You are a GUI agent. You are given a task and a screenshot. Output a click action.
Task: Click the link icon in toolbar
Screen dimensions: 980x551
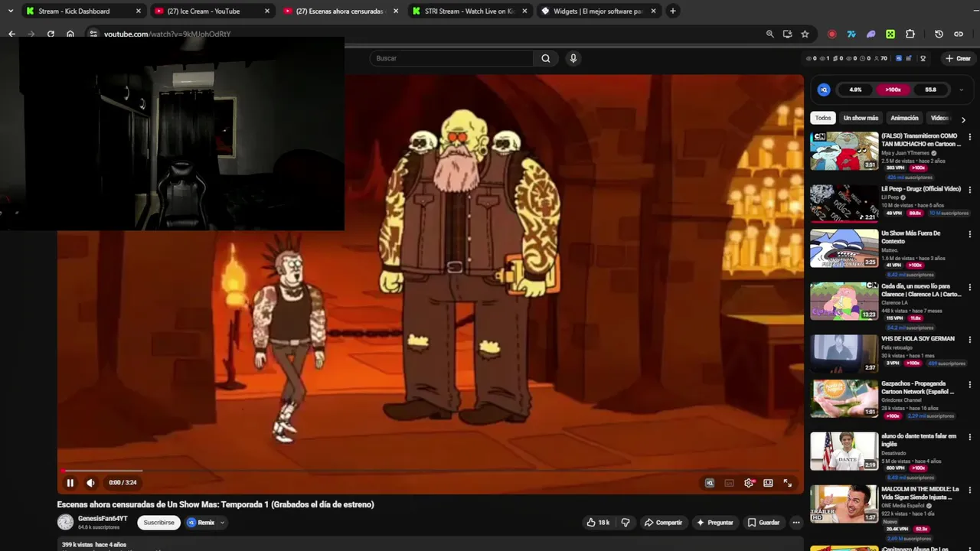click(959, 34)
